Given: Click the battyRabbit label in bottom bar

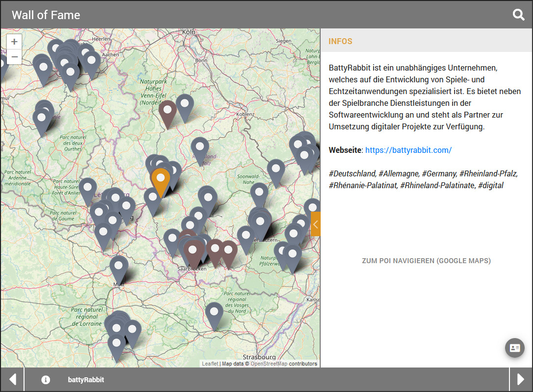Looking at the screenshot, I should click(x=86, y=380).
